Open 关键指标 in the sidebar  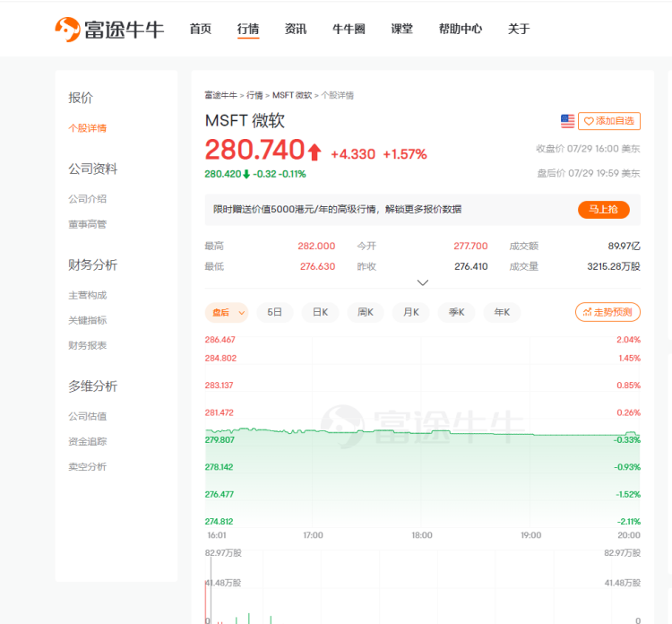88,320
